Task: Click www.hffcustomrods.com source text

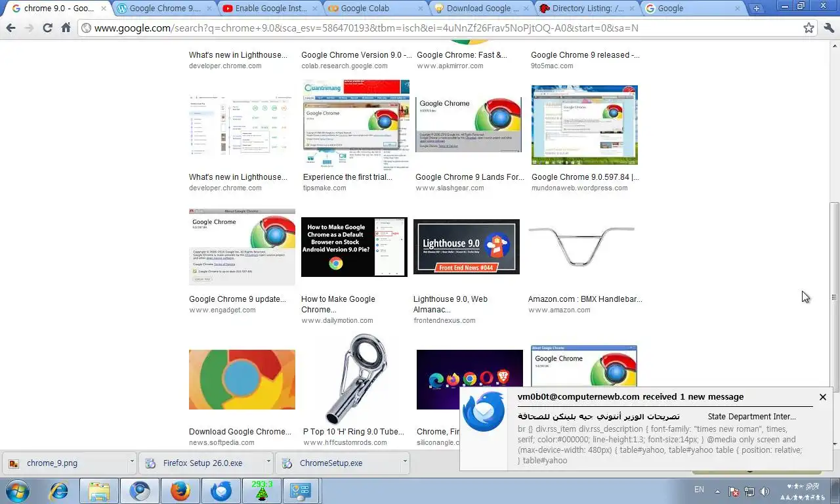Action: click(x=344, y=442)
